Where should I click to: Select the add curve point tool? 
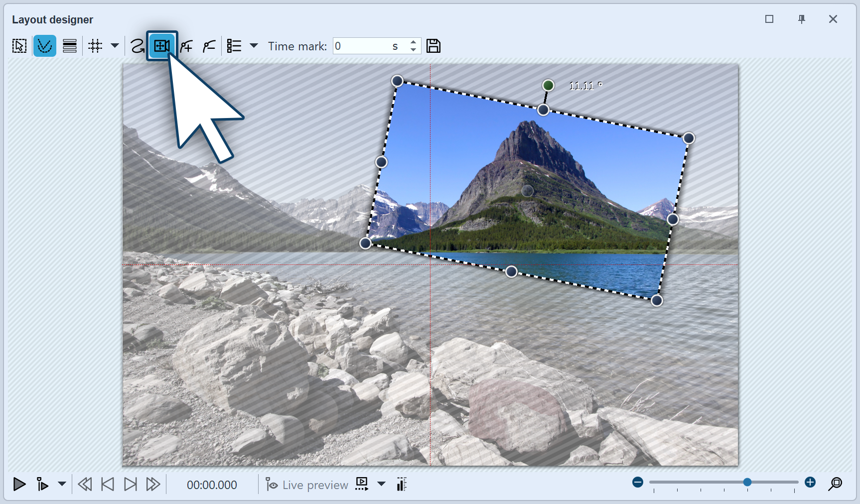pyautogui.click(x=186, y=45)
